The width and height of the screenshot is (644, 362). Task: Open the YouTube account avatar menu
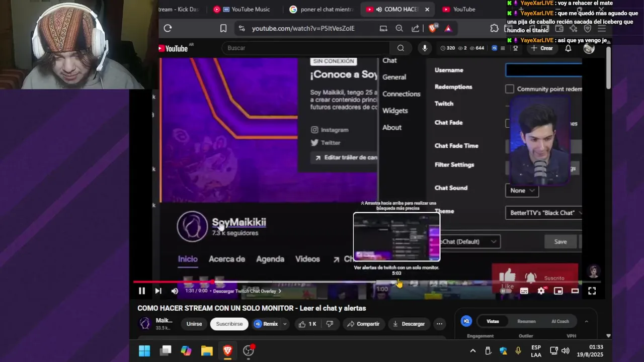(589, 48)
